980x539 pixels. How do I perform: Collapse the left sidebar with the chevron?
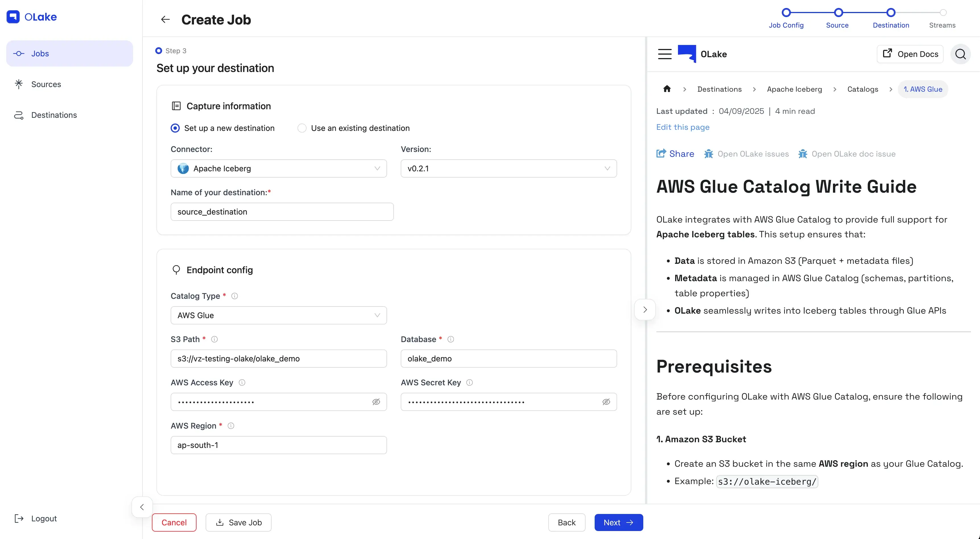(x=142, y=507)
